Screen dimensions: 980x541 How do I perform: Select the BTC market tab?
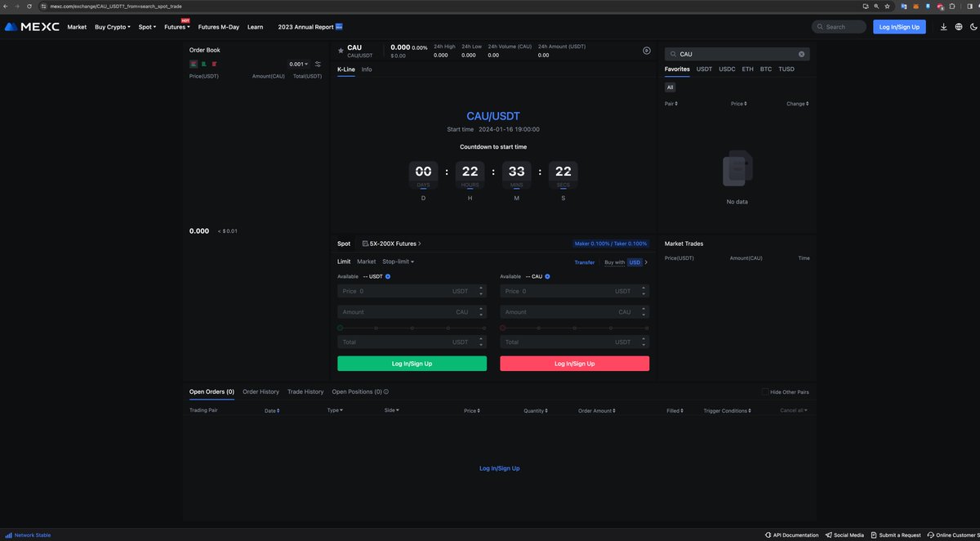click(x=766, y=69)
